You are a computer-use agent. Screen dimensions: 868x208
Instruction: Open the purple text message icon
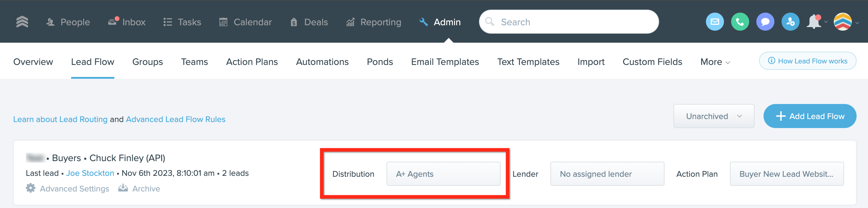tap(765, 22)
